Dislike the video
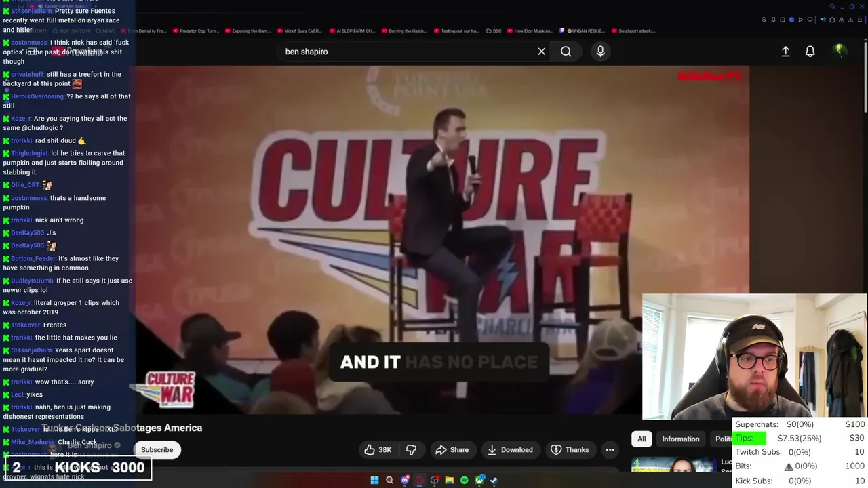The width and height of the screenshot is (868, 488). 411,449
